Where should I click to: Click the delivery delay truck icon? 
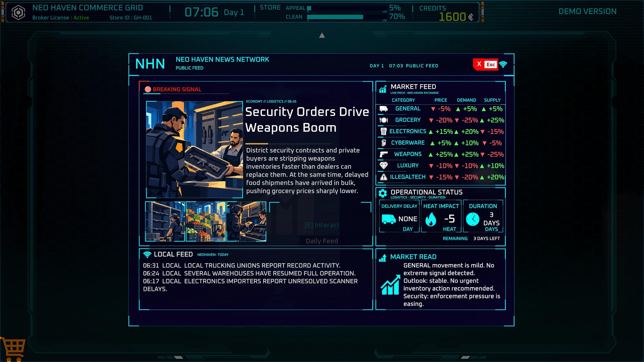click(389, 219)
